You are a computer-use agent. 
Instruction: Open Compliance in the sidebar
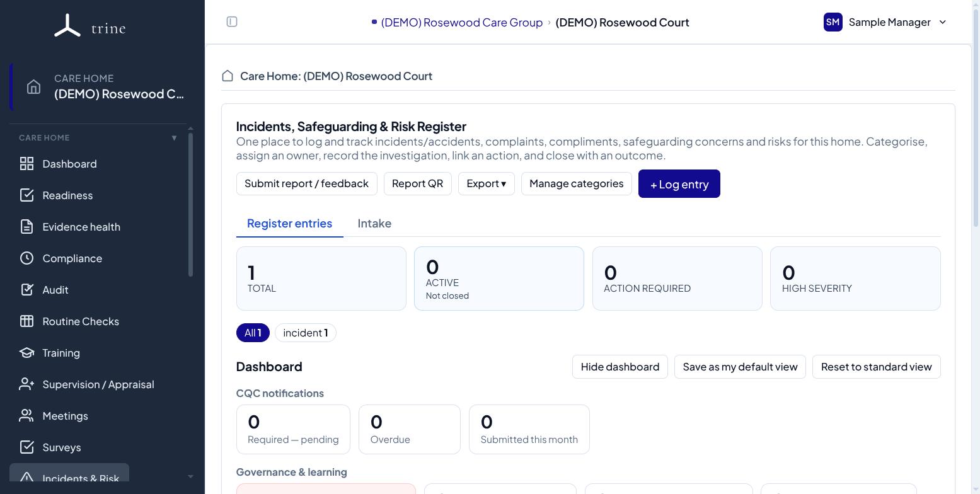click(x=72, y=258)
